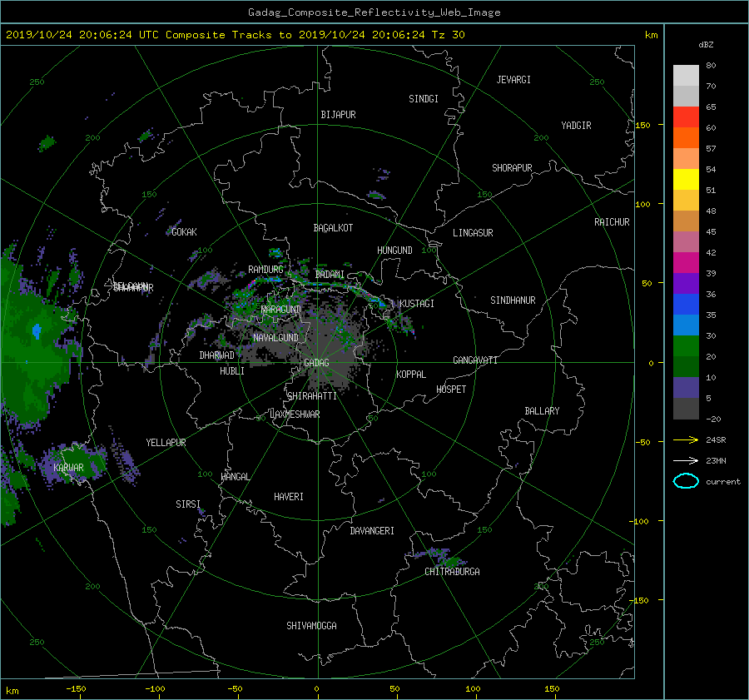749x700 pixels.
Task: Click the LAXMESHWAR city label
Action: pyautogui.click(x=295, y=415)
